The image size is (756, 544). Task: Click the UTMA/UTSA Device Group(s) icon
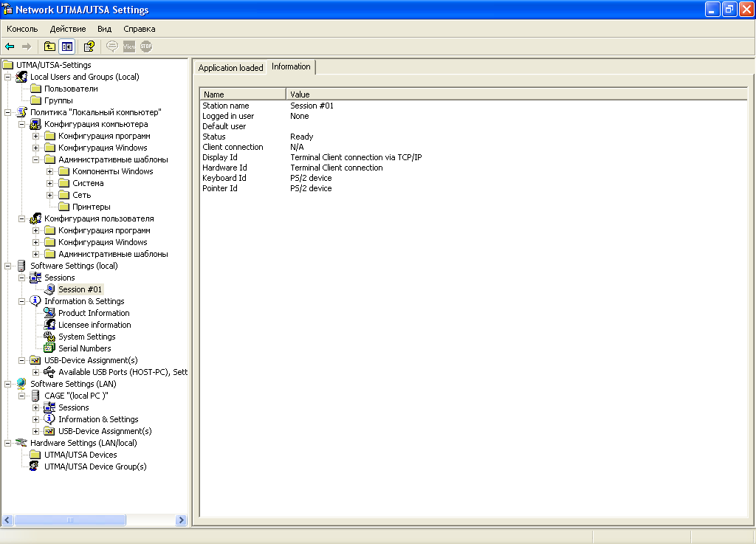click(x=35, y=466)
